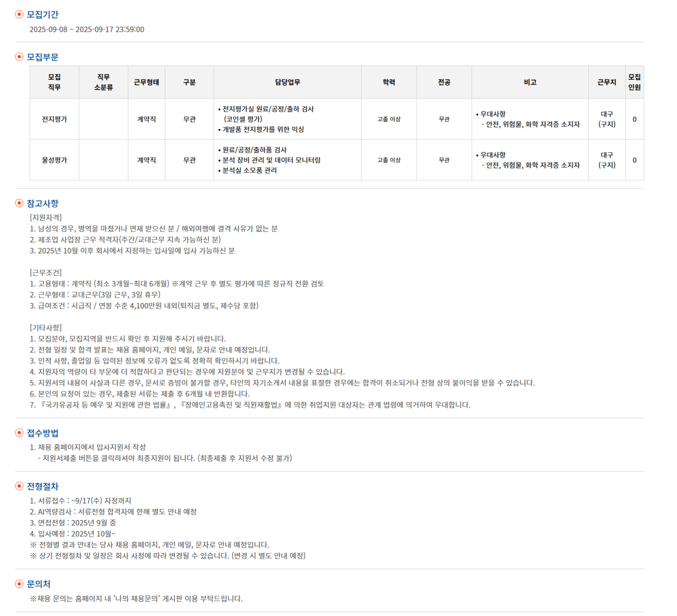Click the 담당업무 column header

pos(287,82)
